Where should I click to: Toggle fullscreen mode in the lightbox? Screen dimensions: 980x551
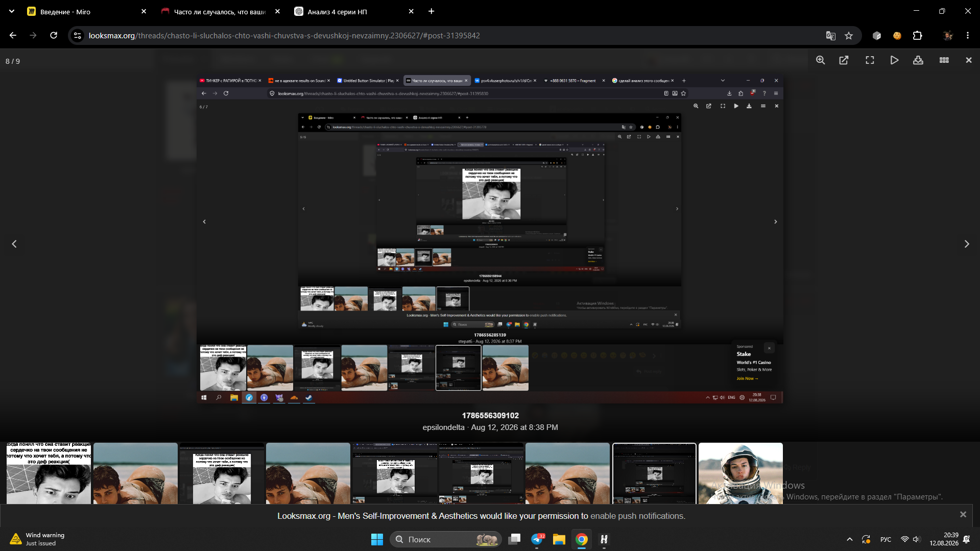click(x=870, y=60)
